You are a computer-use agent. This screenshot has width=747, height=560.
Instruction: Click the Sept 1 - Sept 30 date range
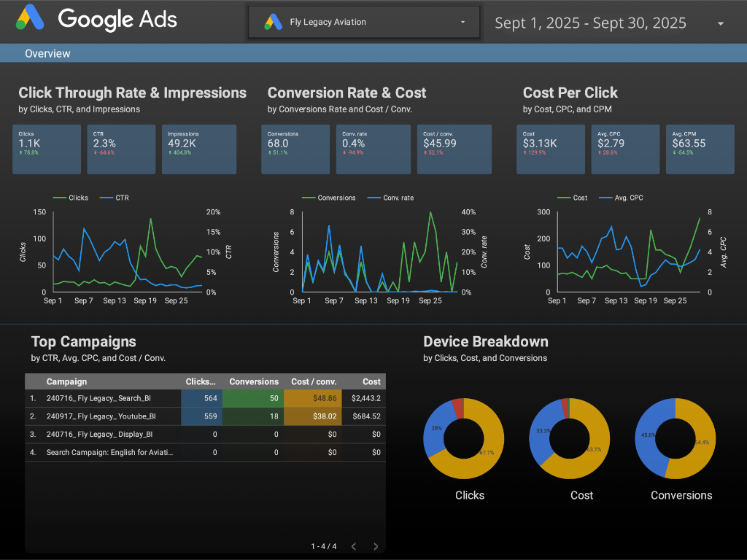click(x=590, y=23)
